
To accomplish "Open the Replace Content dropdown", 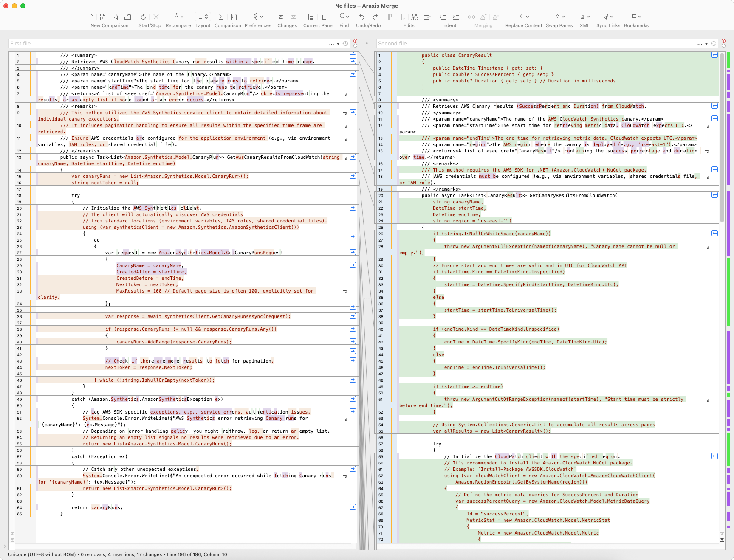I will pyautogui.click(x=524, y=17).
